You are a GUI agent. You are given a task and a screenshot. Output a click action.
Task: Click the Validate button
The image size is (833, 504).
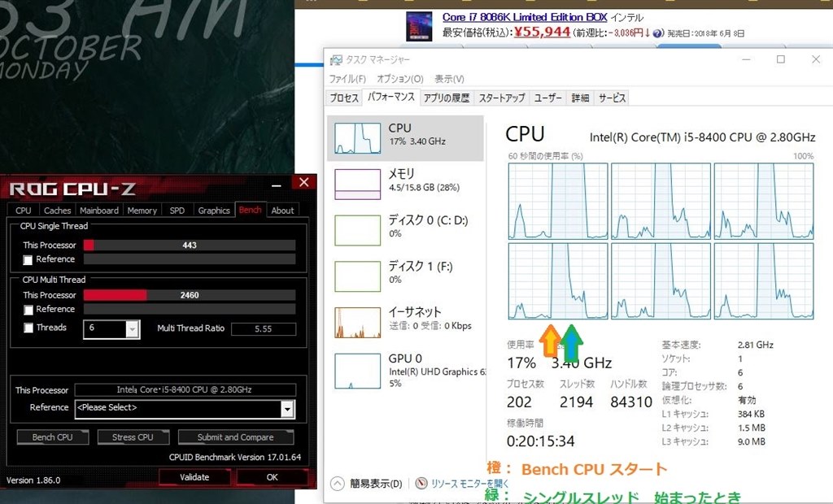point(194,477)
